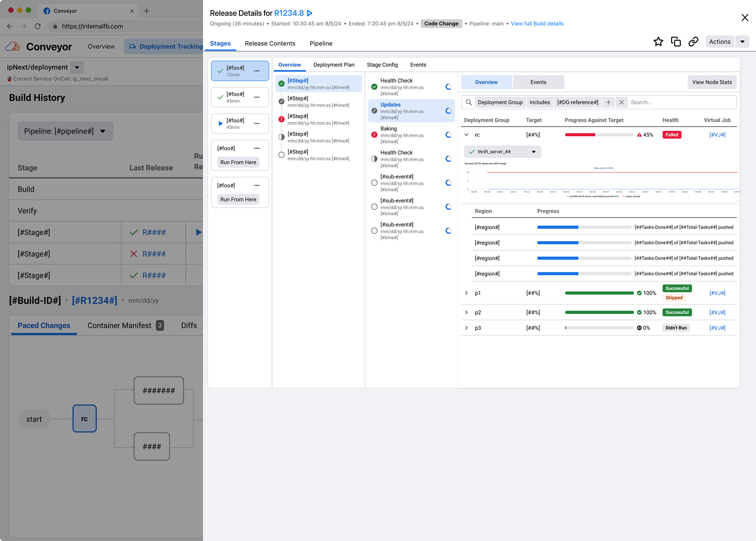Open more options on running 45min stage
This screenshot has width=756, height=541.
tap(257, 124)
